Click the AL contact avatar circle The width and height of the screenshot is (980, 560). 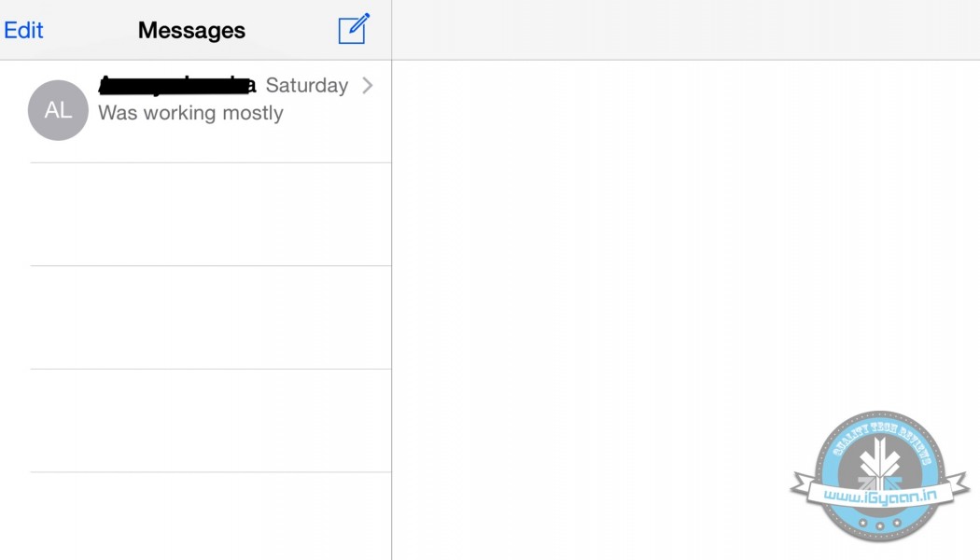(x=58, y=110)
